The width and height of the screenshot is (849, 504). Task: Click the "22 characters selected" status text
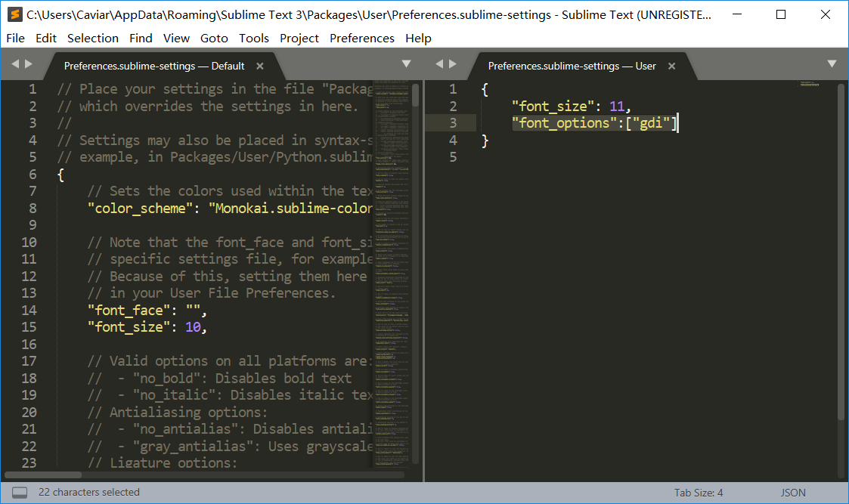click(x=88, y=492)
